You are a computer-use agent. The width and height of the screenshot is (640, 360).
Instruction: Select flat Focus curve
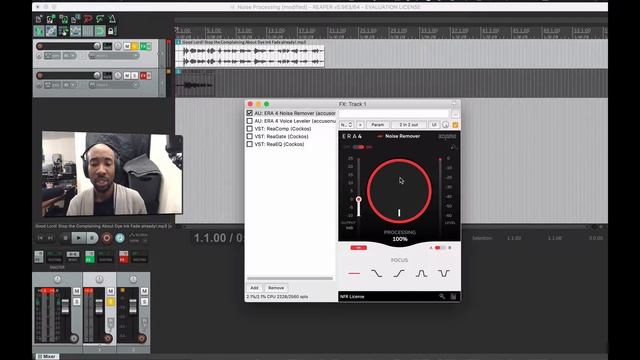point(354,273)
